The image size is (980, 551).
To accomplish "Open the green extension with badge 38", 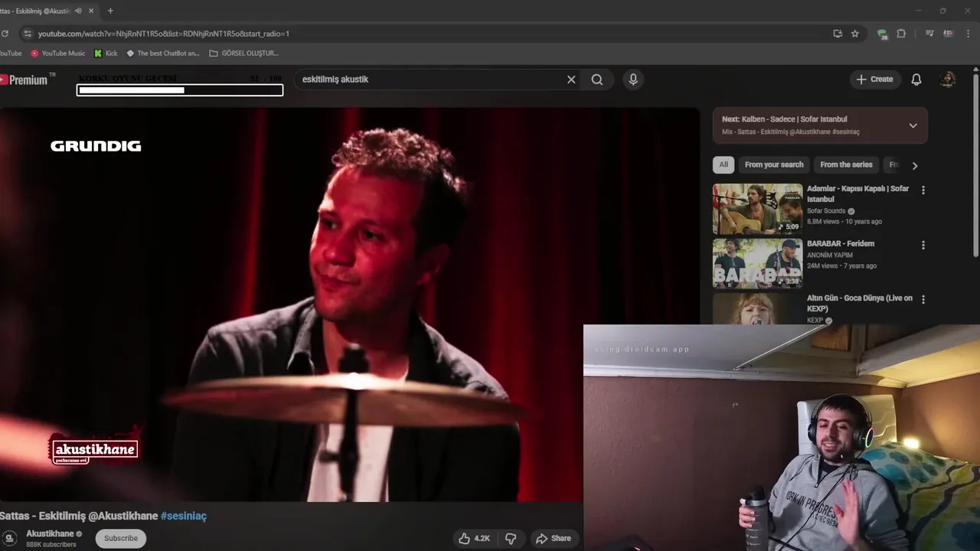I will [882, 34].
